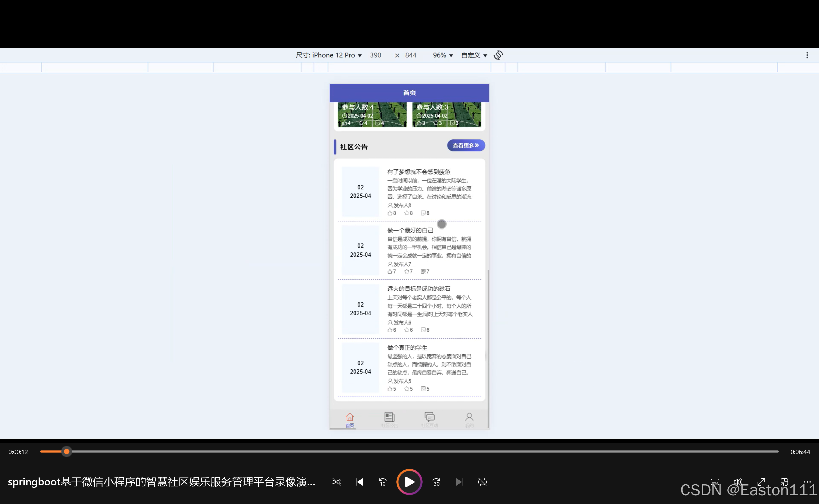Viewport: 819px width, 504px height.
Task: Click the volume speaker icon
Action: coord(738,482)
